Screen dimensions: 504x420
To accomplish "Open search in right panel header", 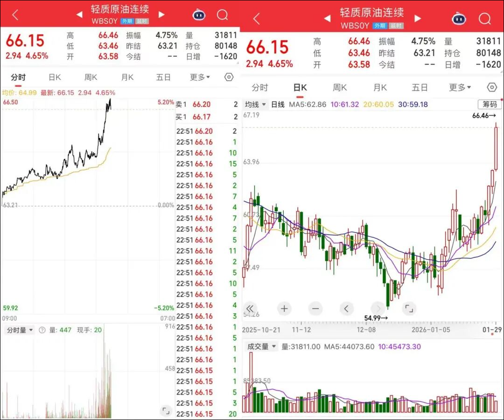I will [x=485, y=19].
